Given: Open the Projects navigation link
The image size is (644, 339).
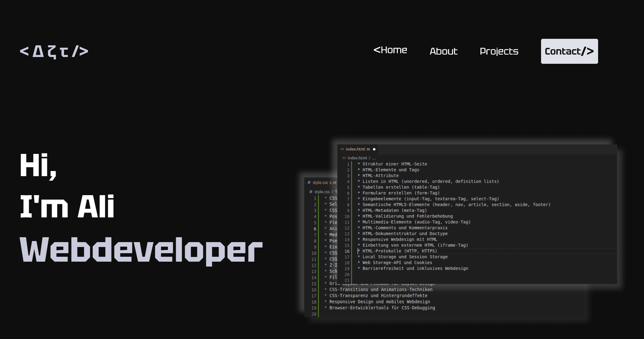Looking at the screenshot, I should (499, 52).
